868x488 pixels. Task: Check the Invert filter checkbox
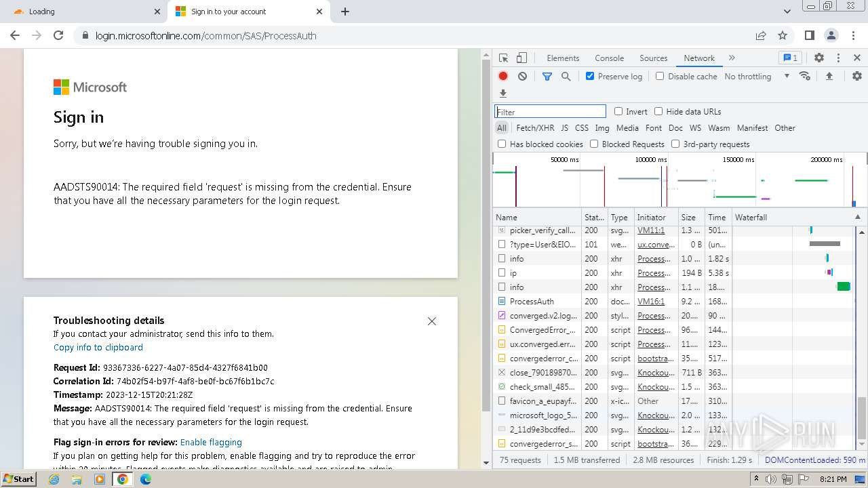click(618, 111)
